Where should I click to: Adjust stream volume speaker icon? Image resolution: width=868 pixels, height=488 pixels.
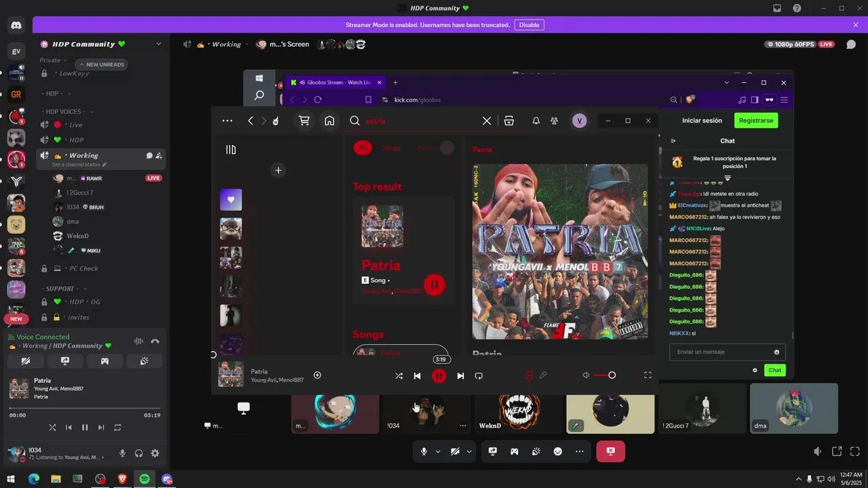point(818,451)
